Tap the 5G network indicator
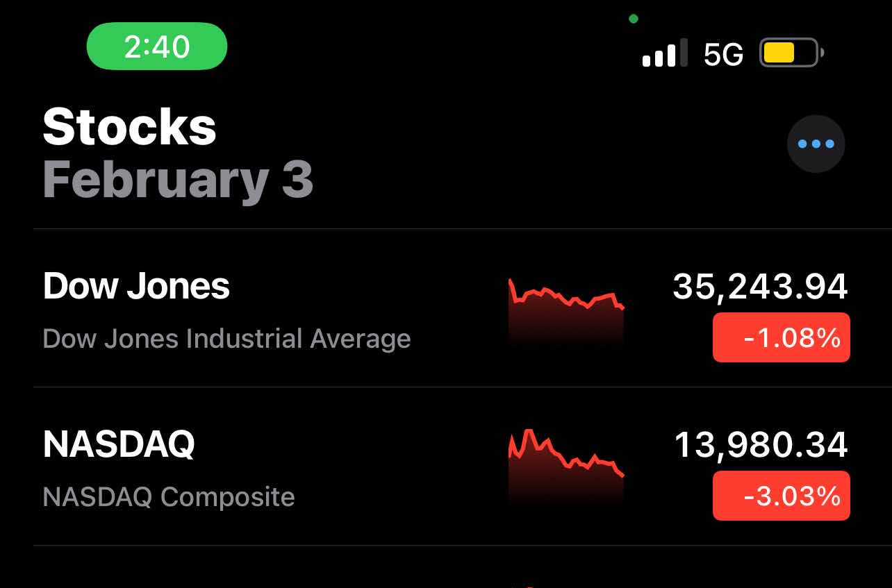The image size is (892, 588). tap(723, 54)
